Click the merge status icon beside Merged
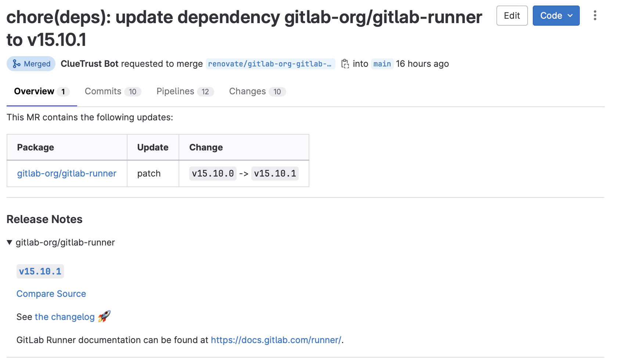This screenshot has height=364, width=618. [15, 63]
